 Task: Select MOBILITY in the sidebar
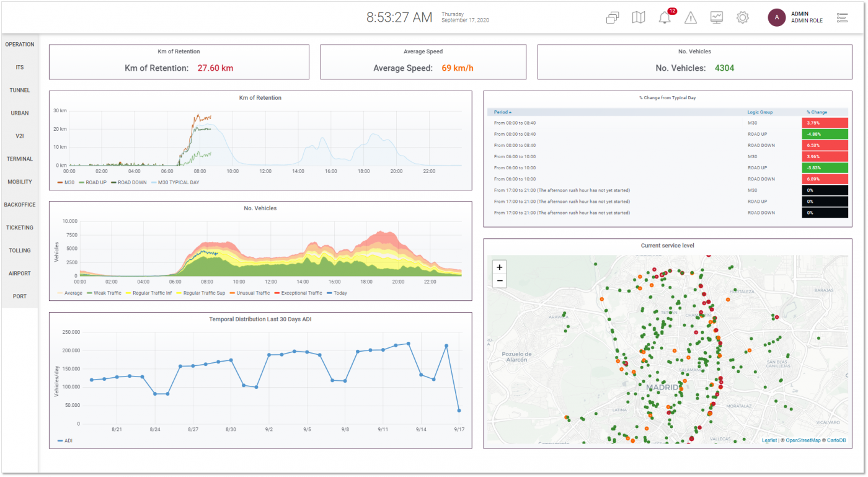point(20,182)
